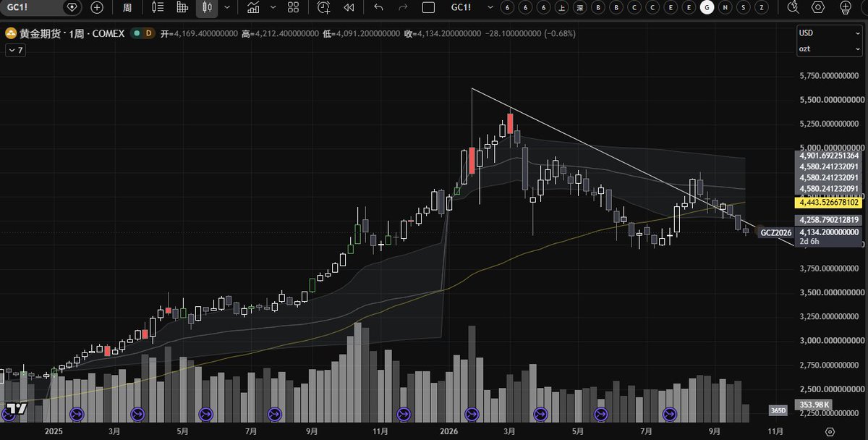Click the −28.100000000 (−0.68%) change value
The width and height of the screenshot is (868, 440).
[529, 33]
